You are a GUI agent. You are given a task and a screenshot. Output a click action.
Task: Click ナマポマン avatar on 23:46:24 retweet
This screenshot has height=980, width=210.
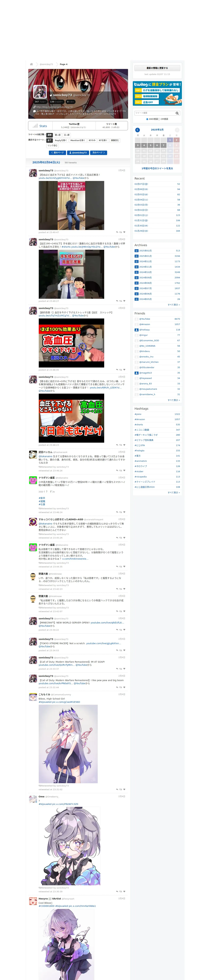coord(33,480)
